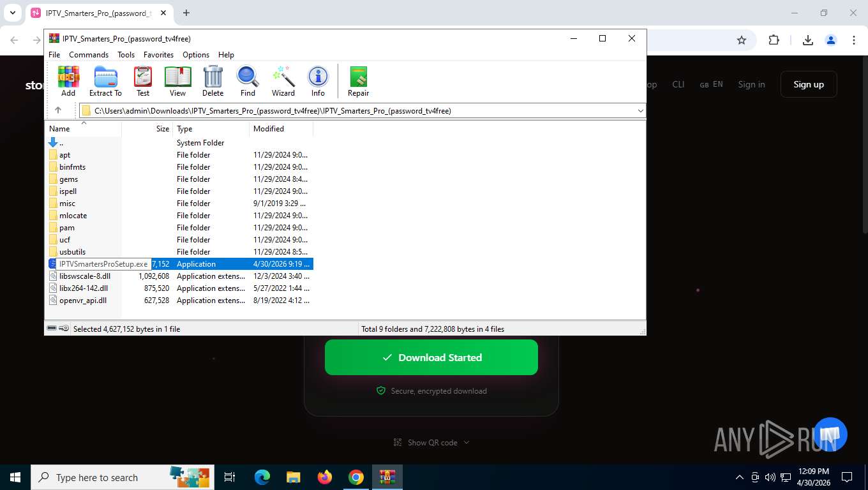Open the Chrome three-dot menu
The image size is (868, 490).
pyautogui.click(x=853, y=40)
